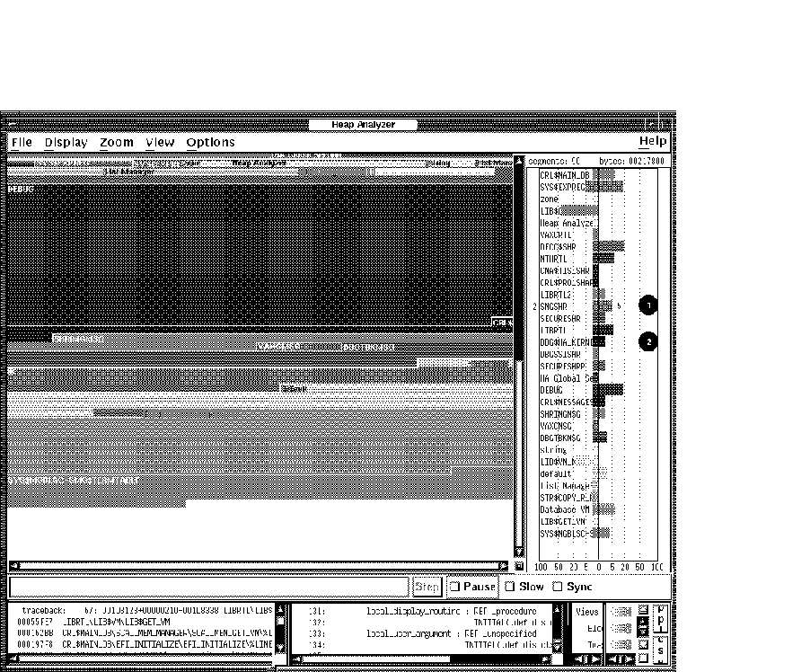Select DEBUG segment in the histogram
Image resolution: width=810 pixels, height=672 pixels.
[551, 391]
